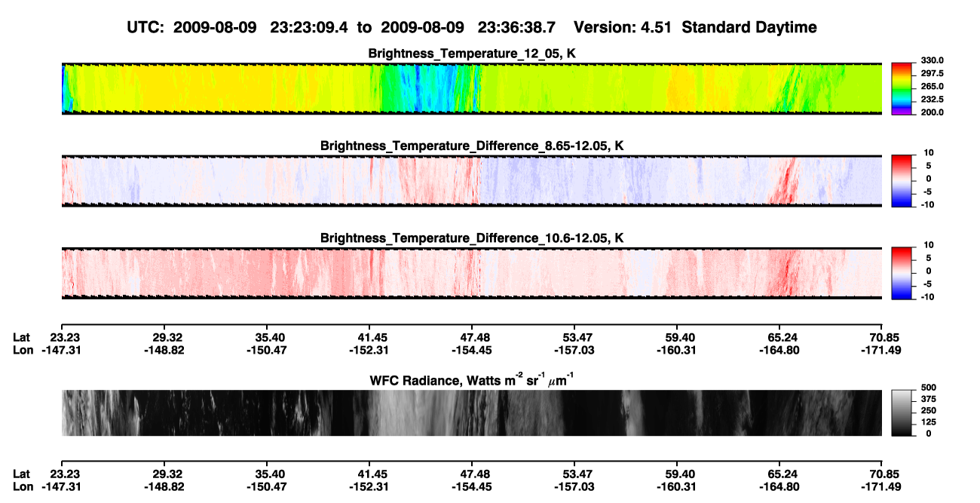
Task: Click the rainbow colorbar for 12.05 brightness temperature
Action: pos(902,89)
